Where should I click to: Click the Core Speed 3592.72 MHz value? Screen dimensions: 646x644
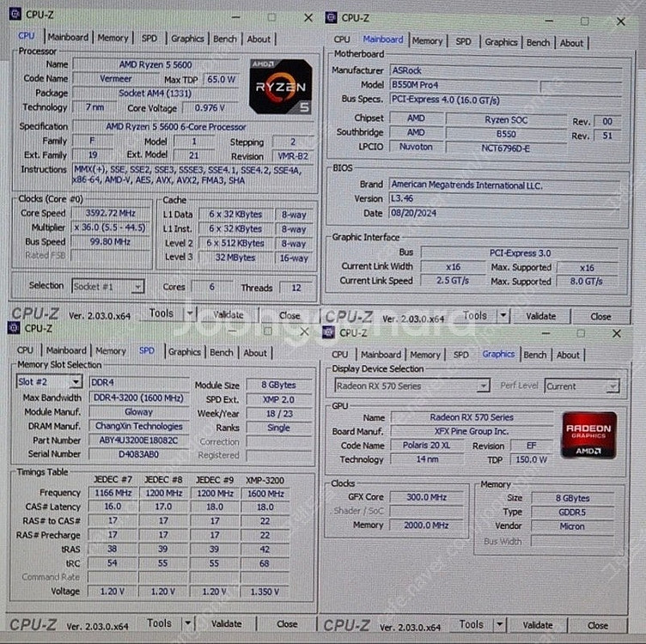point(111,213)
